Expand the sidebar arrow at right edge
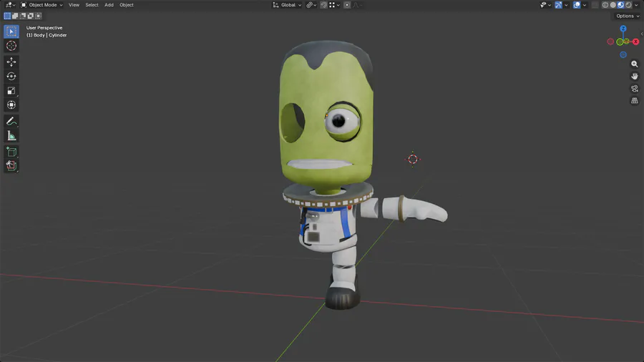Image resolution: width=644 pixels, height=362 pixels. pyautogui.click(x=642, y=34)
